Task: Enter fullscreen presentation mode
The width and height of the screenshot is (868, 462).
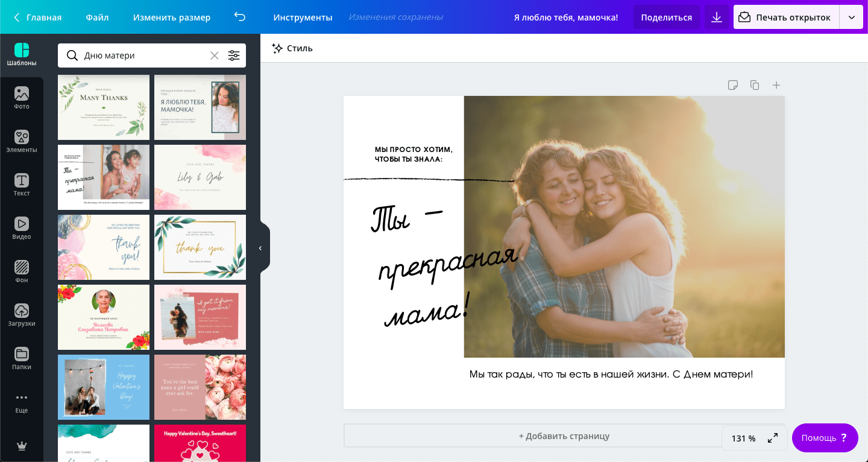Action: (773, 438)
